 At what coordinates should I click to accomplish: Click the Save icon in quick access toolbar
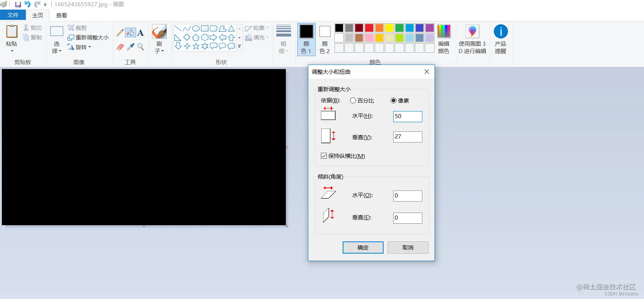18,4
